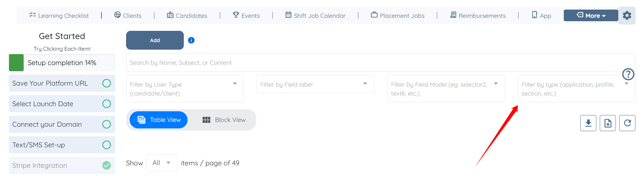Toggle the Stripe Integration green checkmark
Viewport: 644px width, 176px height.
107,165
